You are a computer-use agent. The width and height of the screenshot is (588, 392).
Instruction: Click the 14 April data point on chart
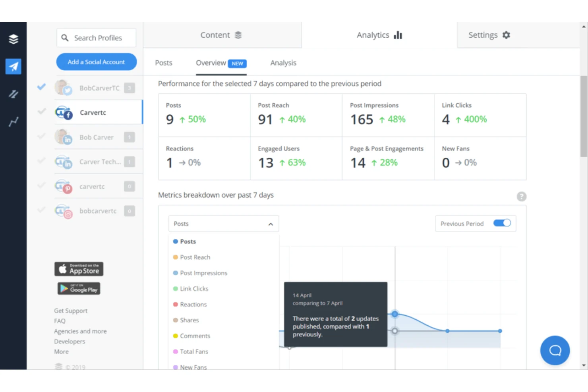click(395, 314)
